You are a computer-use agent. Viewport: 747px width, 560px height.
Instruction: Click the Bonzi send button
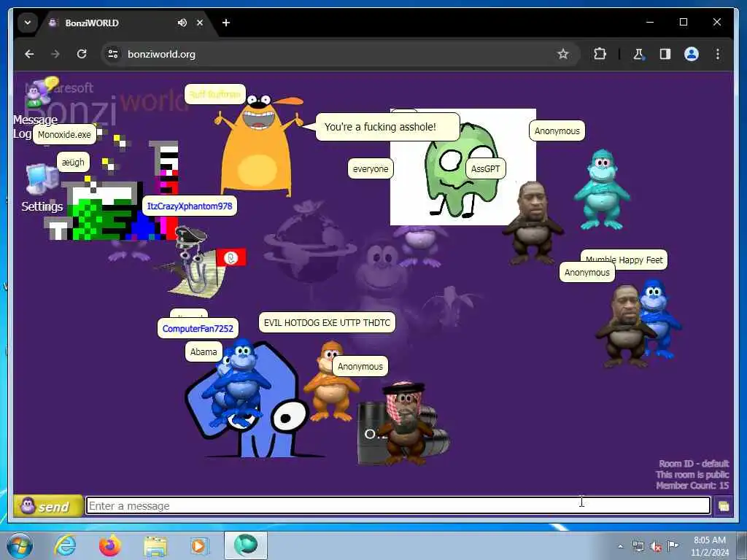coord(47,506)
